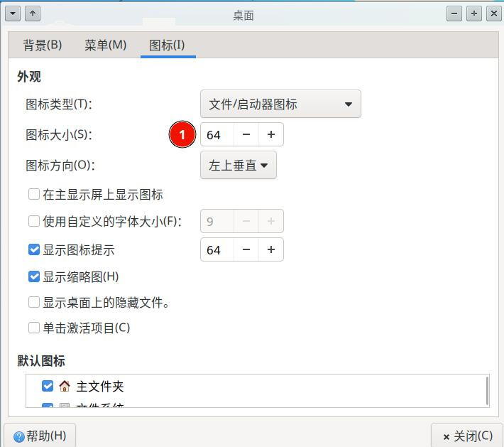Open the icon type dropdown
504x447 pixels.
tap(280, 104)
